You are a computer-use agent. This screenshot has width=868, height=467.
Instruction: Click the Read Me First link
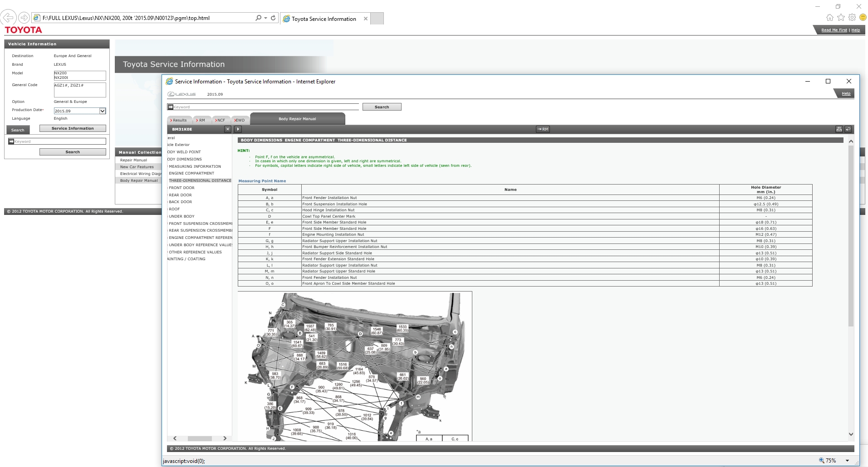click(834, 30)
